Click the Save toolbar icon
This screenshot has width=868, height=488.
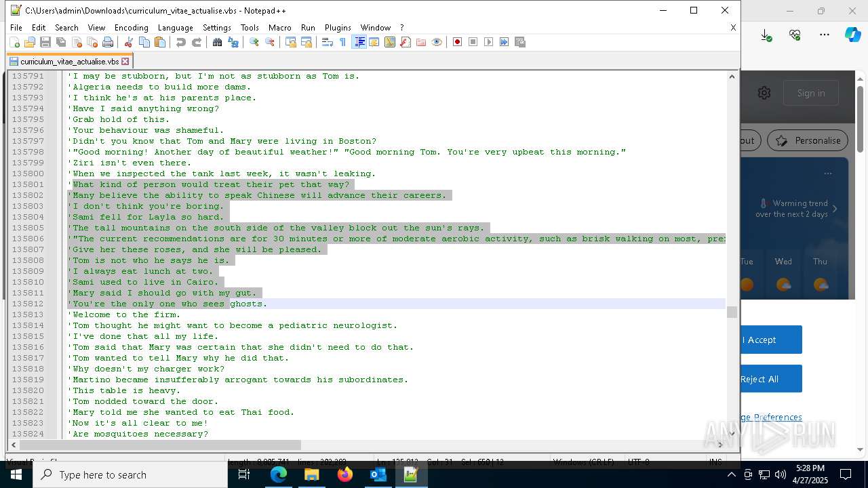(x=45, y=42)
